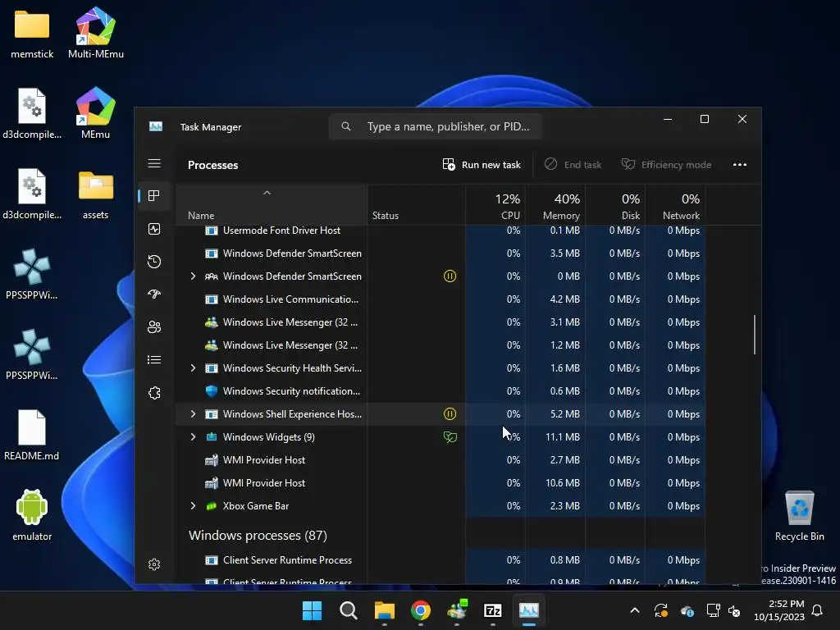Click efficiency mode leaf icon for Windows Widgets

450,437
